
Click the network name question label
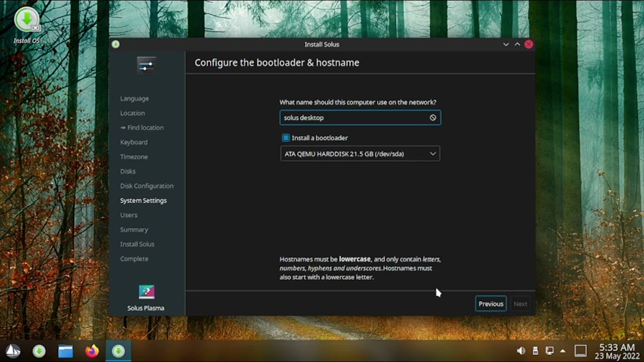click(358, 102)
